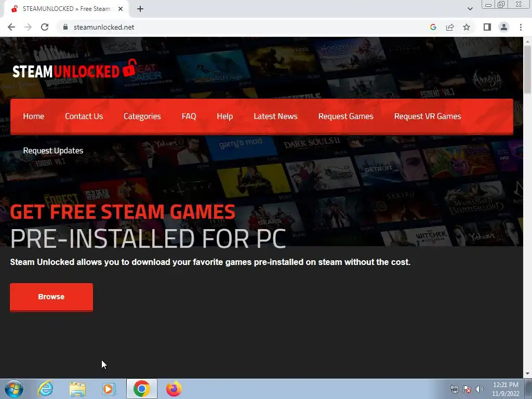The height and width of the screenshot is (399, 532).
Task: Open the taskbar clock showing 12:21 PM
Action: (x=506, y=389)
